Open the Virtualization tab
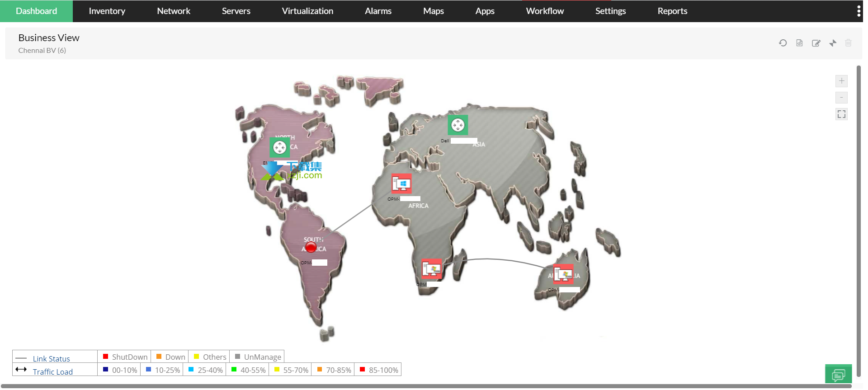This screenshot has width=868, height=390. tap(307, 11)
